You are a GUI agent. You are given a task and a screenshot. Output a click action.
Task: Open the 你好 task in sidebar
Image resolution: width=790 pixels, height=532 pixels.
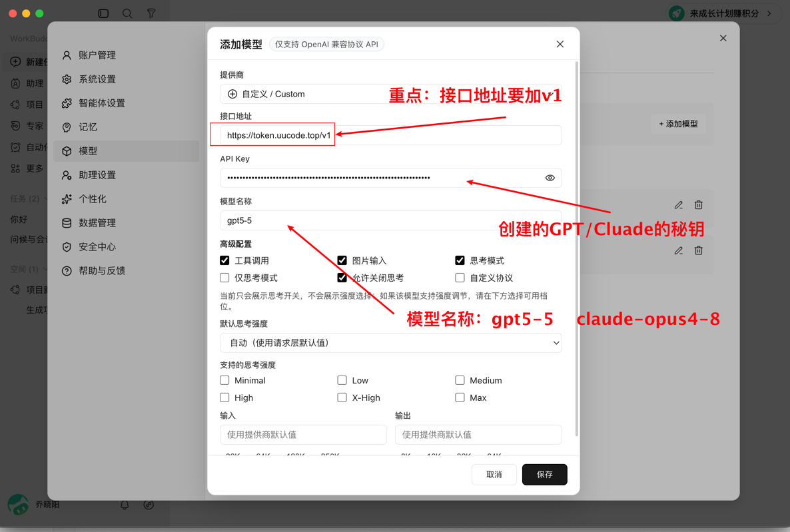coord(19,220)
